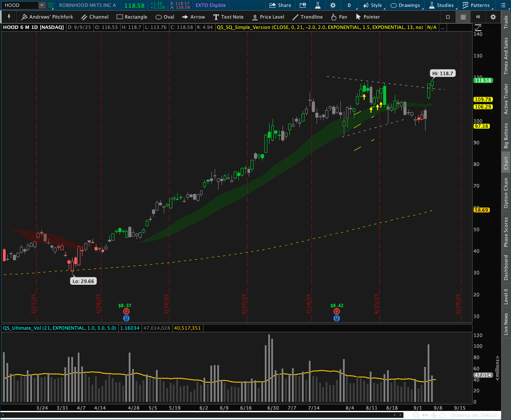Image resolution: width=511 pixels, height=420 pixels.
Task: Click the QS_SQ_Simple_Version study label
Action: 320,27
